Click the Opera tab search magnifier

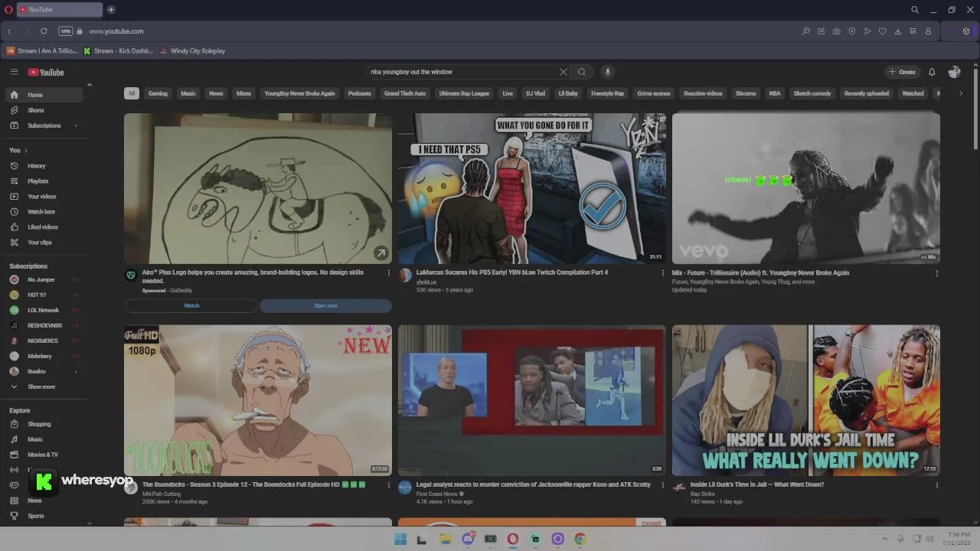coord(915,10)
